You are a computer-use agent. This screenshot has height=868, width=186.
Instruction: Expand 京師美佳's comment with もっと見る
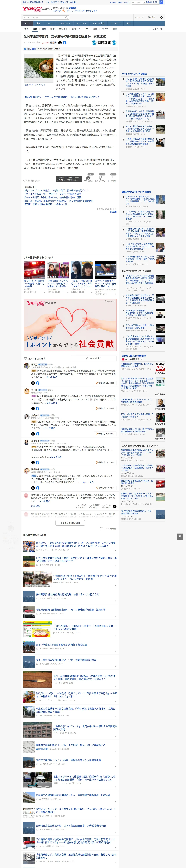tap(50, 428)
